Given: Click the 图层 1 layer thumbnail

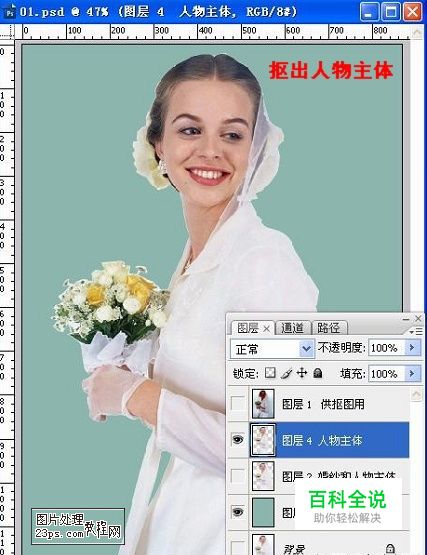Looking at the screenshot, I should pyautogui.click(x=263, y=404).
